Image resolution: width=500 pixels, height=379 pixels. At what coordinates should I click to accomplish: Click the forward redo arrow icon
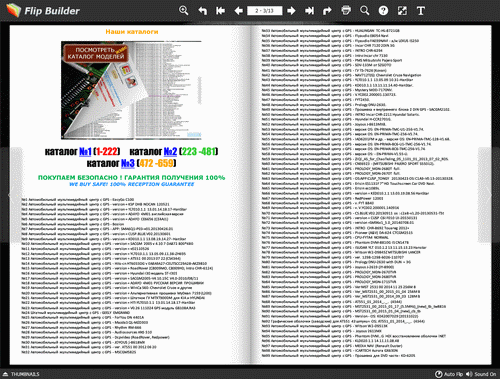tap(327, 11)
